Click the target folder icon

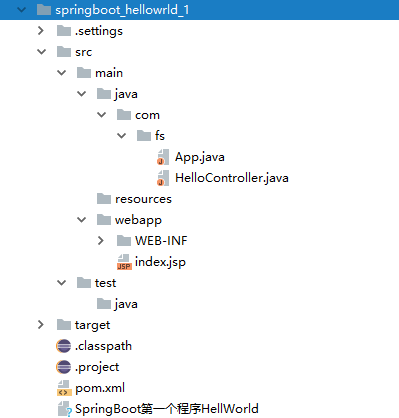pyautogui.click(x=64, y=324)
